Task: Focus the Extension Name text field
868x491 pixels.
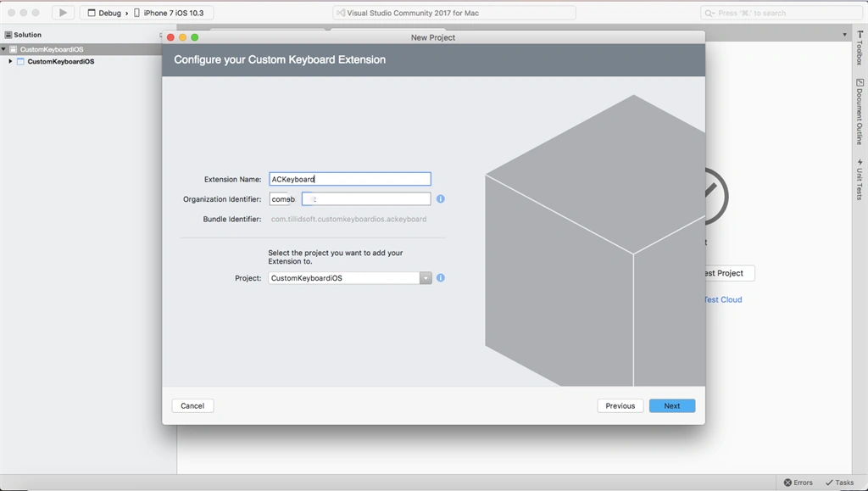Action: click(350, 179)
